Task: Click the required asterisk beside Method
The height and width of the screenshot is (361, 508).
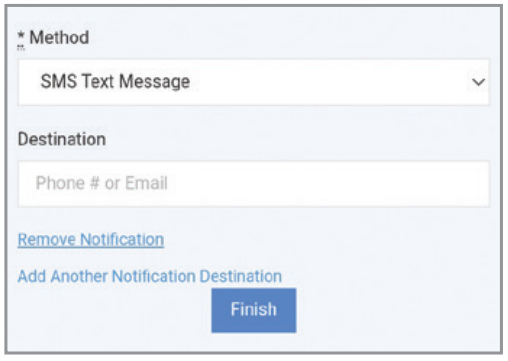Action: click(x=21, y=35)
